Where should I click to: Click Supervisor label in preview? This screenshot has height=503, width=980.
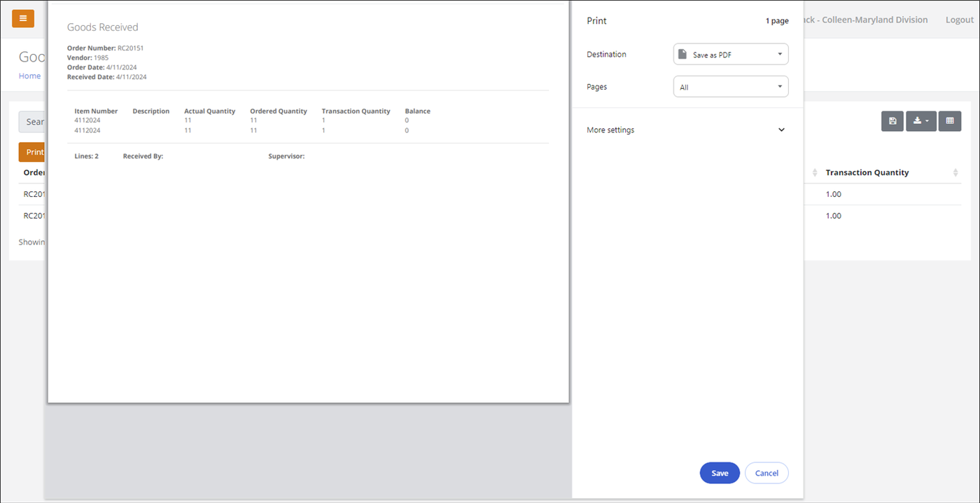point(286,156)
